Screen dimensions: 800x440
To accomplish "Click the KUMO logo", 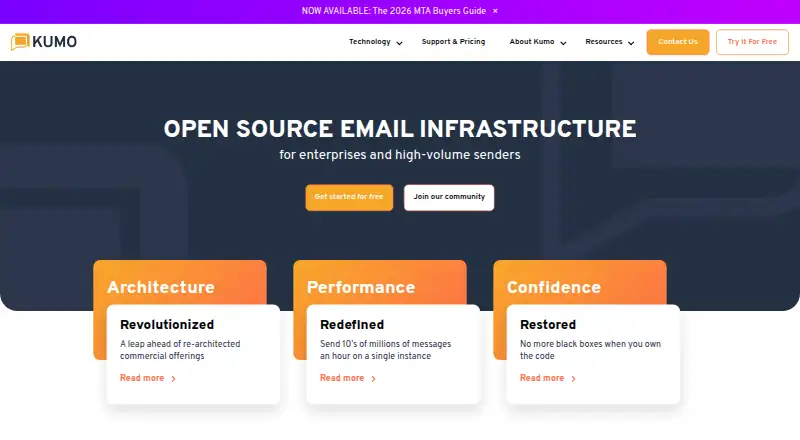I will (x=44, y=41).
